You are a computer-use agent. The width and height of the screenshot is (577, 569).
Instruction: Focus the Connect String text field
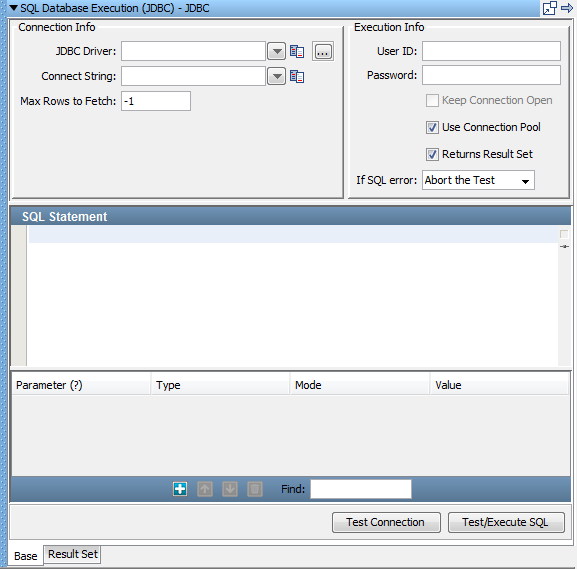click(193, 76)
